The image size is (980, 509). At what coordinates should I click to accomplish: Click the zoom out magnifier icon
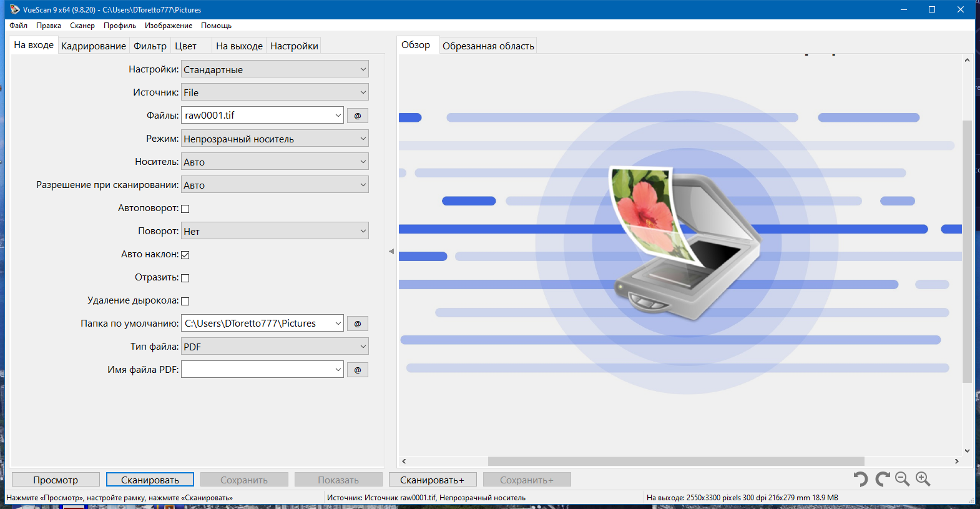pos(902,479)
